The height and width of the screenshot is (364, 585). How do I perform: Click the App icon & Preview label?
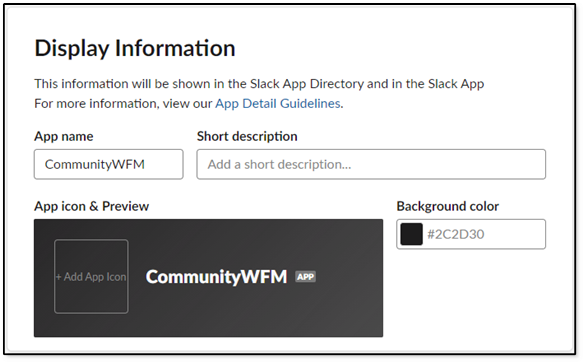pyautogui.click(x=91, y=206)
